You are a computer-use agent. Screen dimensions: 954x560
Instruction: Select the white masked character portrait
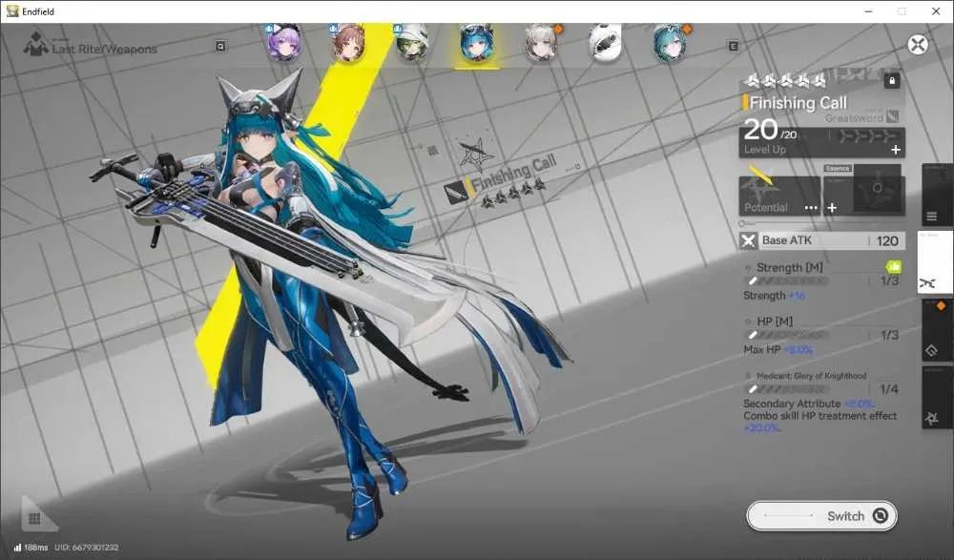tap(606, 43)
